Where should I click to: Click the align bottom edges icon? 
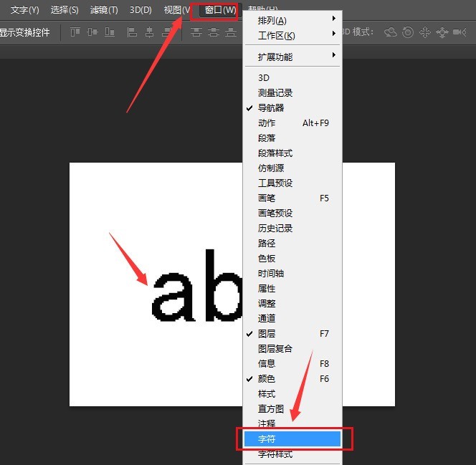point(110,32)
